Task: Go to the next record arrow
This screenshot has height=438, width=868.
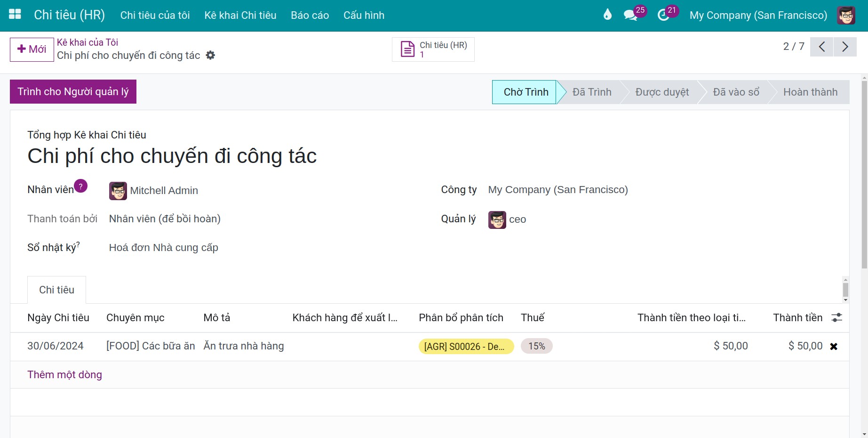Action: (x=845, y=47)
